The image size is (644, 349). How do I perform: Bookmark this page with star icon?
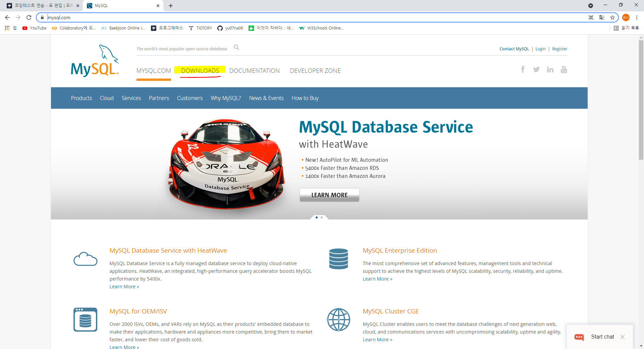612,17
